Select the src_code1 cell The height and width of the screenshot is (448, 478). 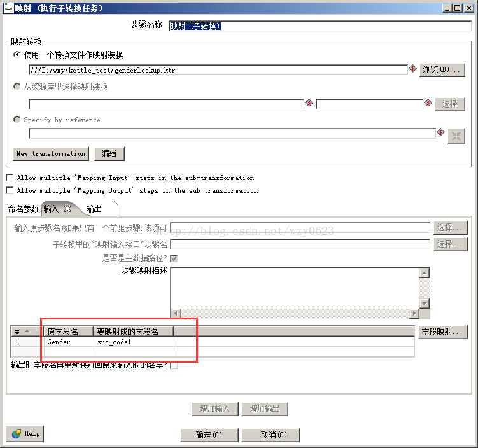[134, 342]
